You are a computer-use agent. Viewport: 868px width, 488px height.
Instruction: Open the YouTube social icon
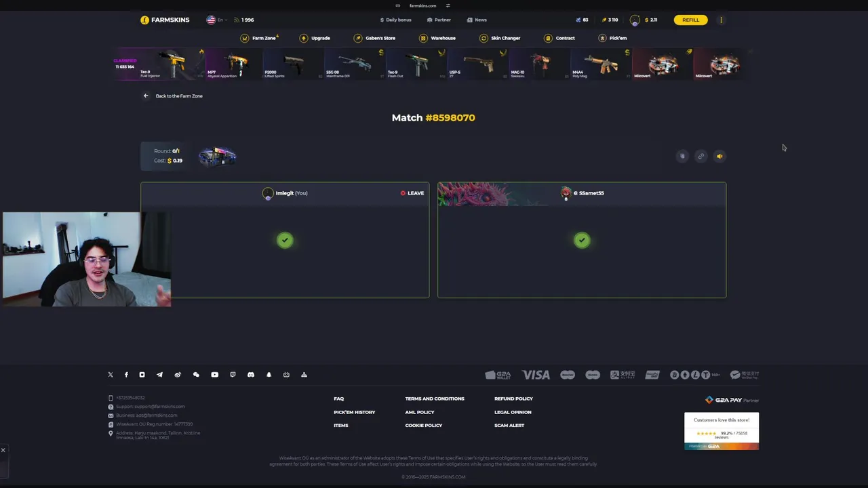[214, 374]
